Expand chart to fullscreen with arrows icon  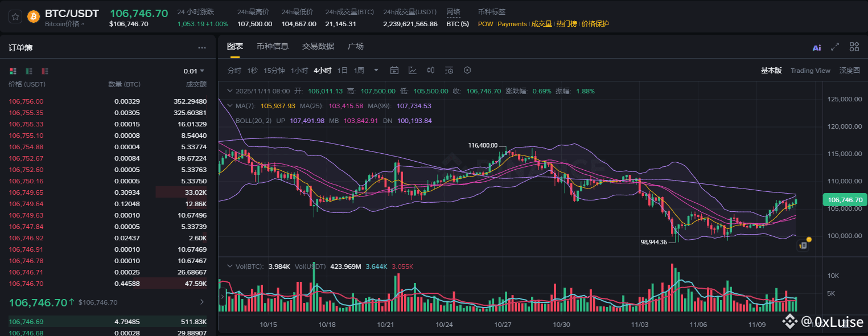[836, 47]
